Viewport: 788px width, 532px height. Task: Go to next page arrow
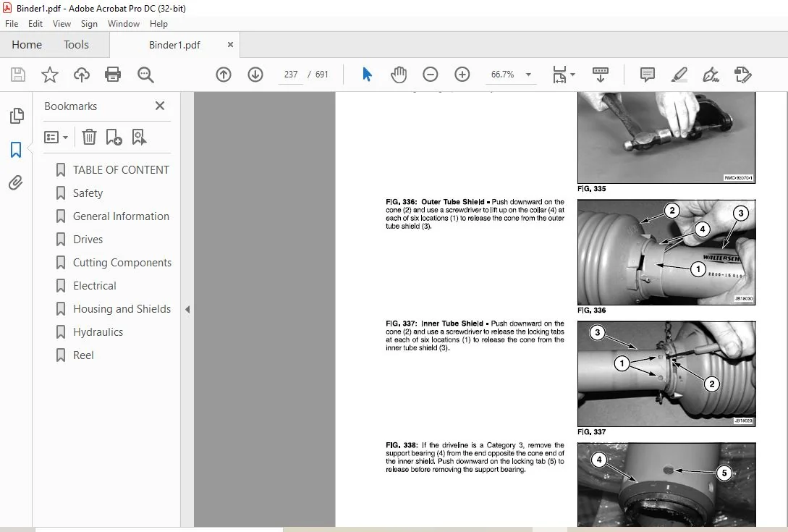[x=255, y=75]
